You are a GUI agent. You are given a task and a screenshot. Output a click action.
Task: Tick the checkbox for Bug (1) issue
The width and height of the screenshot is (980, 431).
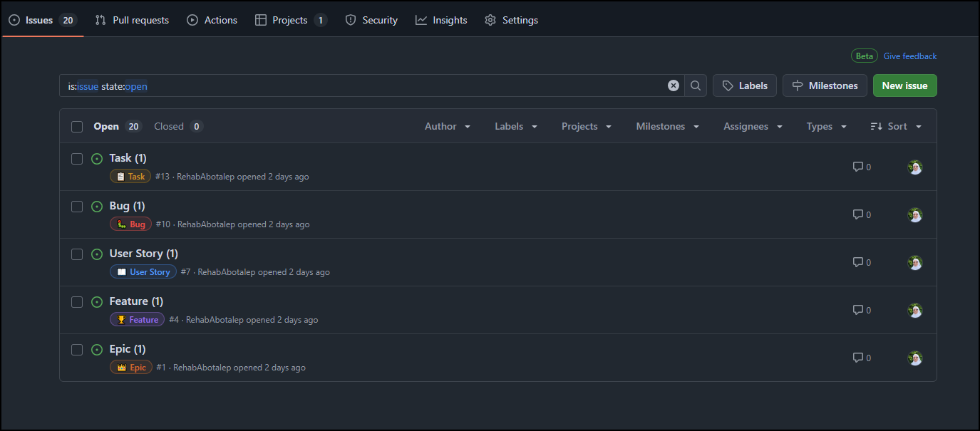pyautogui.click(x=77, y=207)
